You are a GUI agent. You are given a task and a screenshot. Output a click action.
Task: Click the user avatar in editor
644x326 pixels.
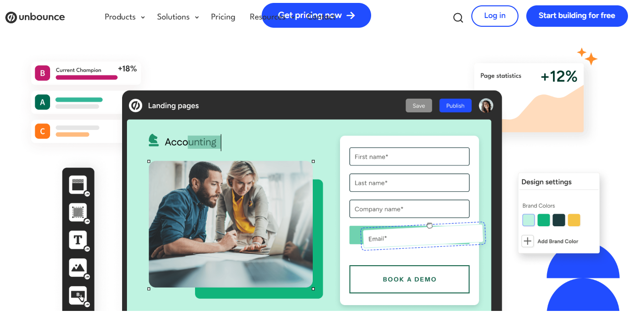pos(486,106)
